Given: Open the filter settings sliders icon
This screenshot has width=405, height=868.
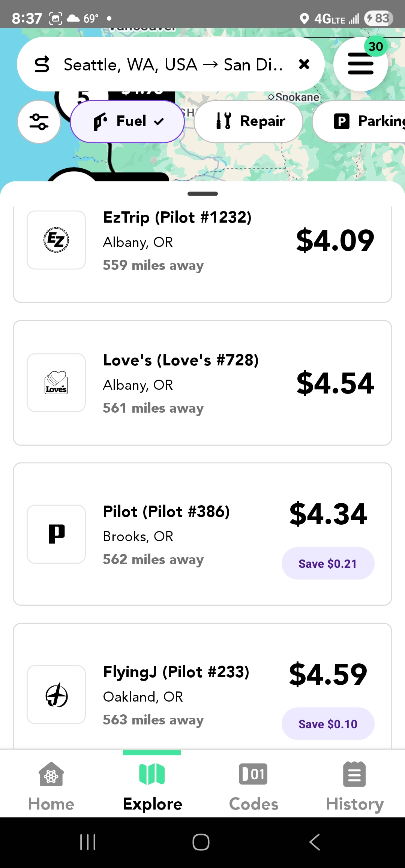Looking at the screenshot, I should 39,122.
